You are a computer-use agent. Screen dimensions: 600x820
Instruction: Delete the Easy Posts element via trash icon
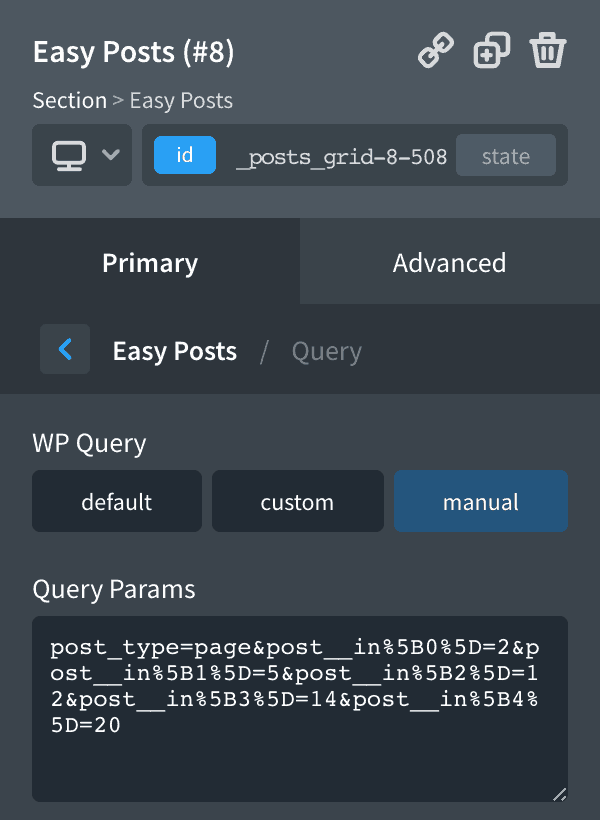click(548, 51)
